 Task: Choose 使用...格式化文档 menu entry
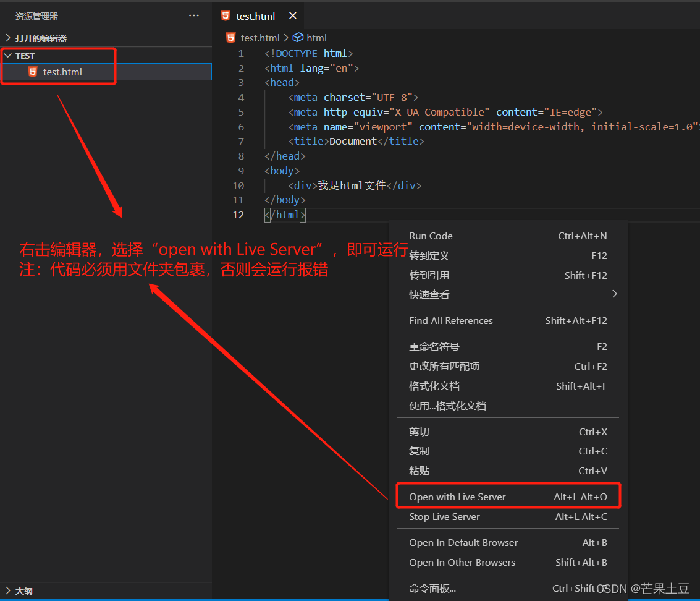[508, 406]
